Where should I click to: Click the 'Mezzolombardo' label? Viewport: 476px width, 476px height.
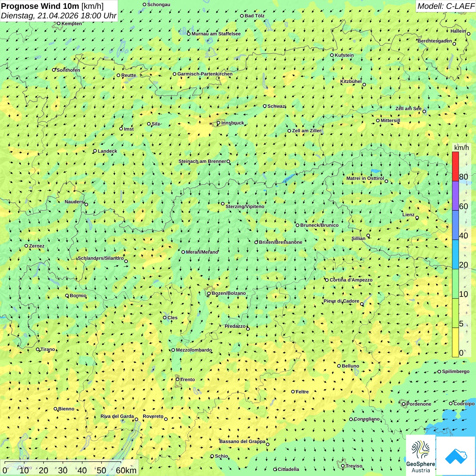click(x=194, y=350)
